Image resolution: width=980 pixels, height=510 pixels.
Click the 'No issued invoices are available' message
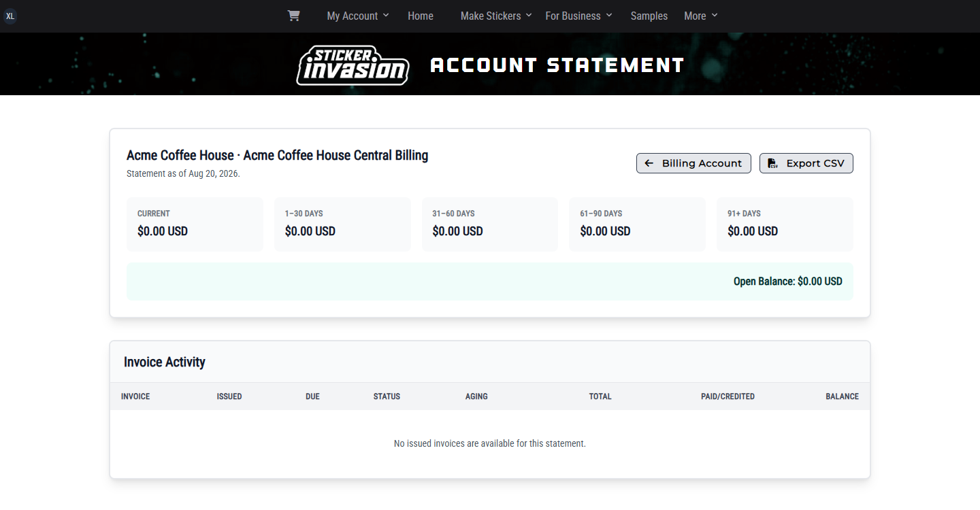tap(490, 443)
